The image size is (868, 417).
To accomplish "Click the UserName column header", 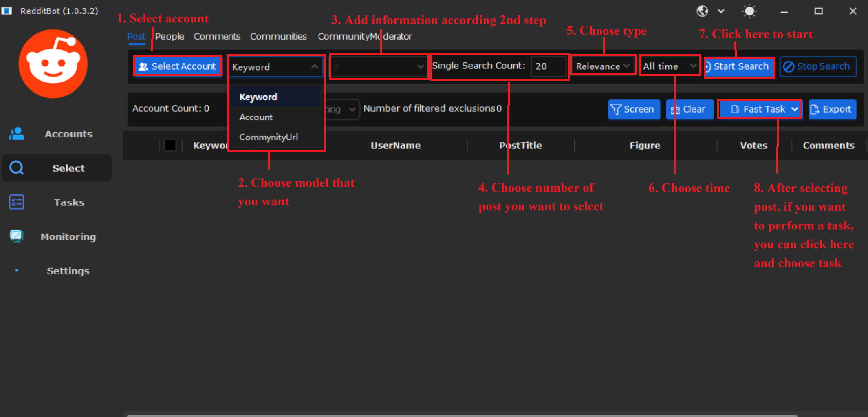I will click(395, 146).
